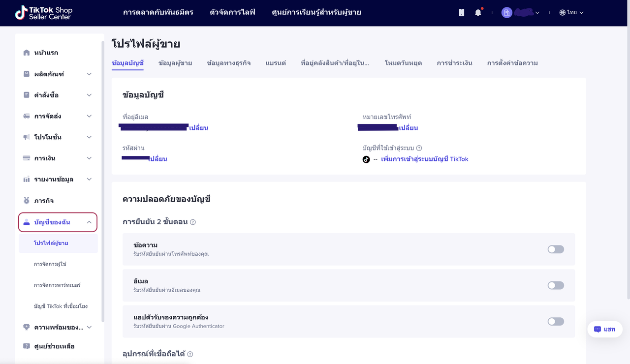The image size is (630, 364).
Task: Switch to the ข้อมูลทางธุรกิจ tab
Action: coord(229,63)
